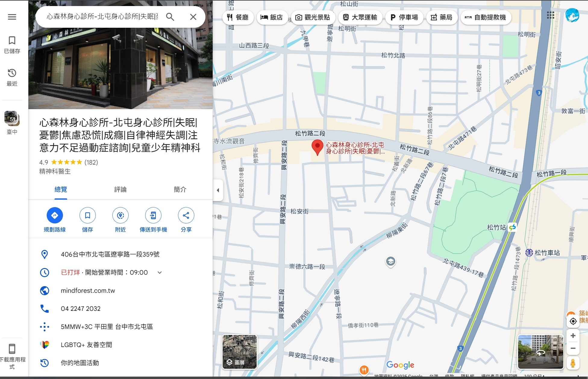This screenshot has width=588, height=379.
Task: Click the Street View pegman icon
Action: coord(573,363)
